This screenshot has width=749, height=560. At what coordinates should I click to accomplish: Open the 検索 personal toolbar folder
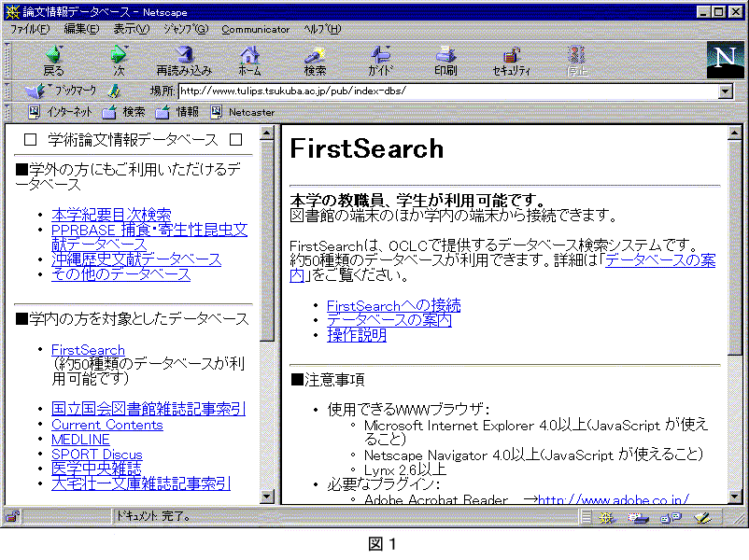123,112
